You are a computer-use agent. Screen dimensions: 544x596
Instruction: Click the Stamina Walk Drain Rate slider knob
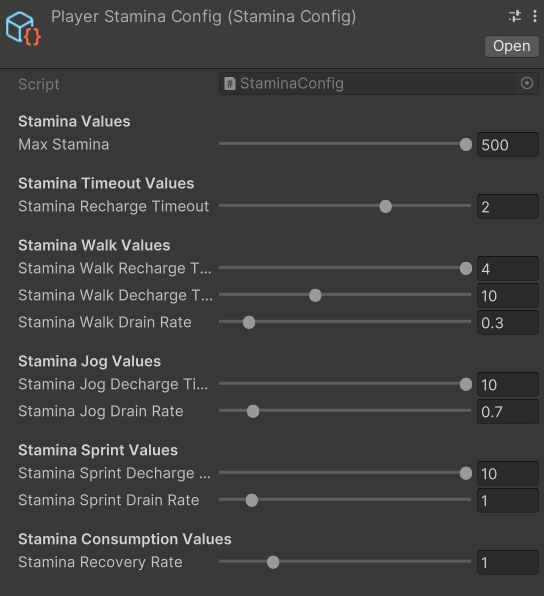[249, 322]
